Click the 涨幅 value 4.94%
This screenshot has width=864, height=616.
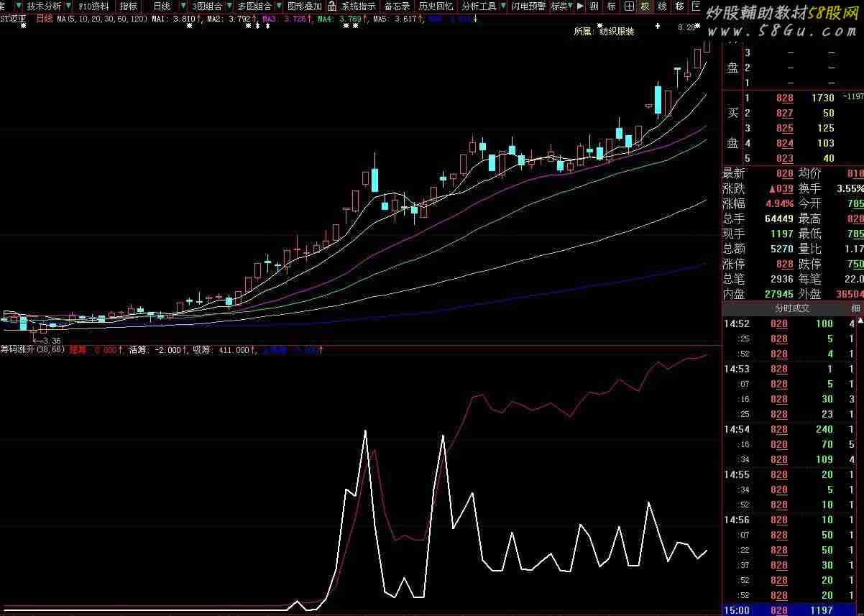[780, 203]
